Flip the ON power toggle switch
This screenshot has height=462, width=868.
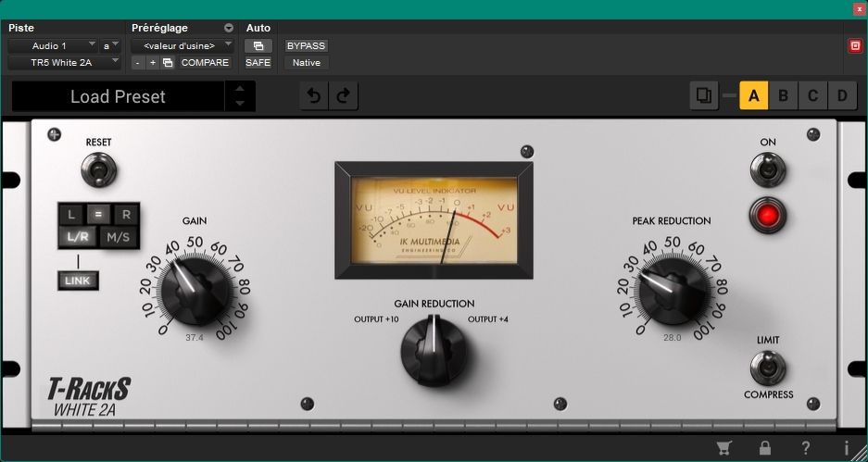pos(767,169)
